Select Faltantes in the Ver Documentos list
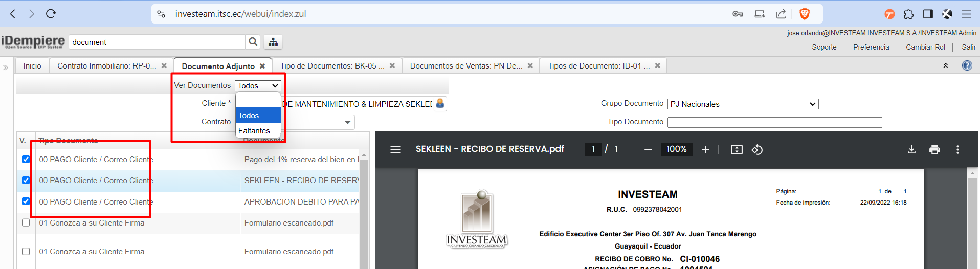This screenshot has height=269, width=980. point(254,131)
